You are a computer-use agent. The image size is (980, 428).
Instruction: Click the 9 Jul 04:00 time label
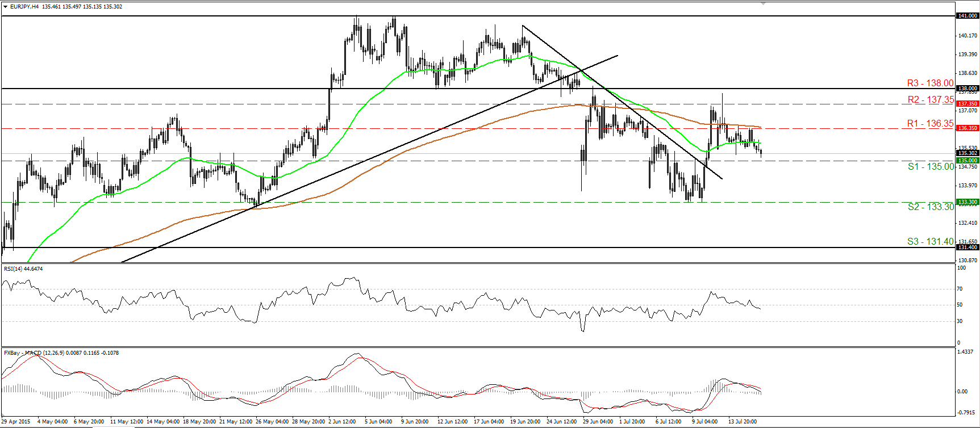(704, 422)
